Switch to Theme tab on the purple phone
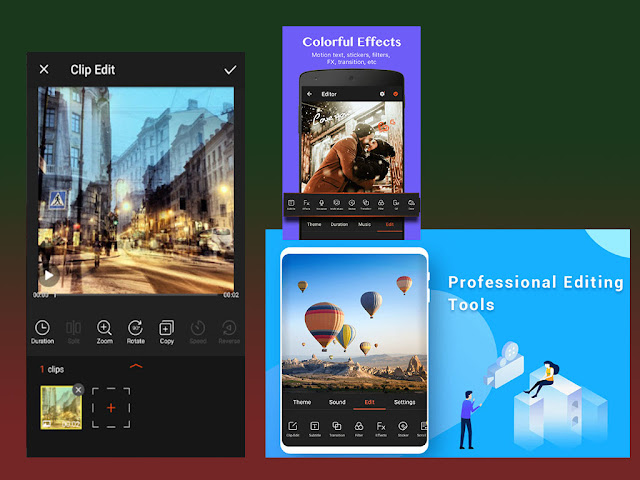The height and width of the screenshot is (480, 640). coord(314,224)
